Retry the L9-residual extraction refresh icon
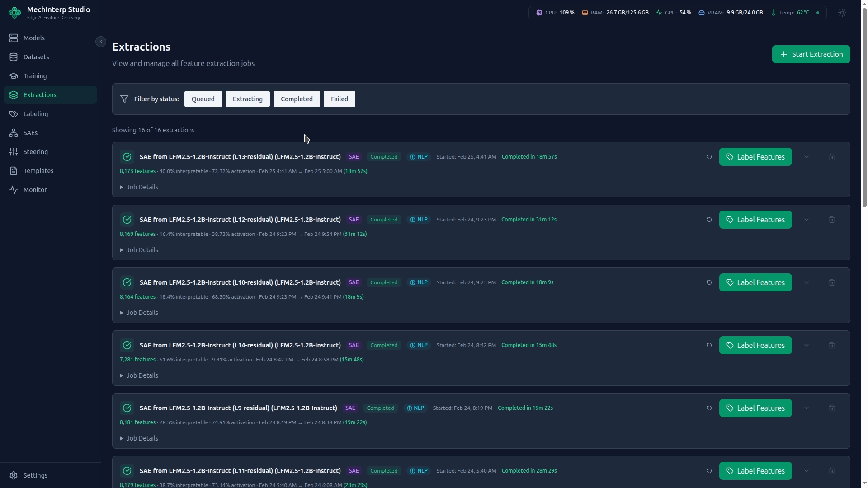Image resolution: width=868 pixels, height=488 pixels. 709,408
